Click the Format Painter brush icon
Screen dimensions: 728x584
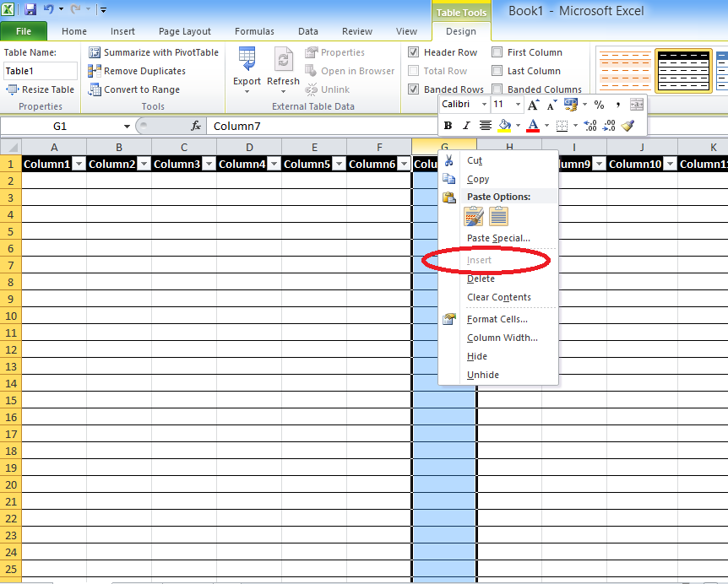coord(627,125)
